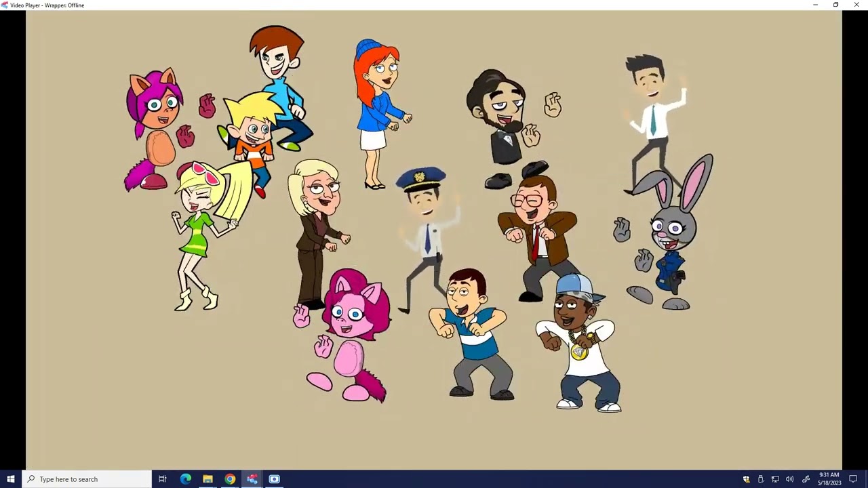Image resolution: width=868 pixels, height=488 pixels.
Task: Launch Microsoft Edge from the taskbar
Action: tap(186, 479)
